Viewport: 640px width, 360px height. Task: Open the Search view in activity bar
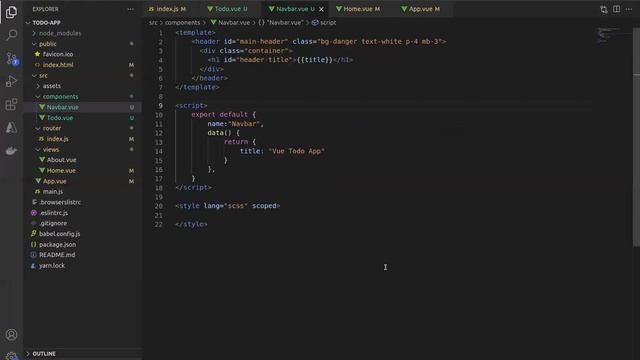11,35
